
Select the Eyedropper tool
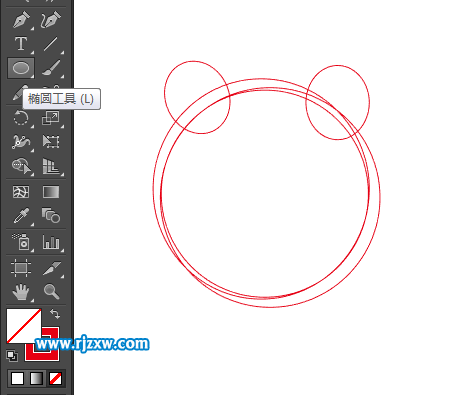(x=21, y=216)
